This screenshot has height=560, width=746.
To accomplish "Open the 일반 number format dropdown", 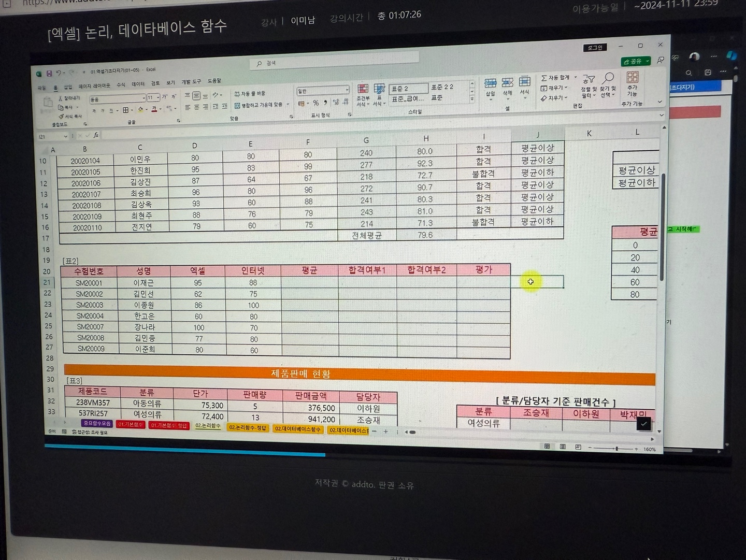I will pos(347,90).
